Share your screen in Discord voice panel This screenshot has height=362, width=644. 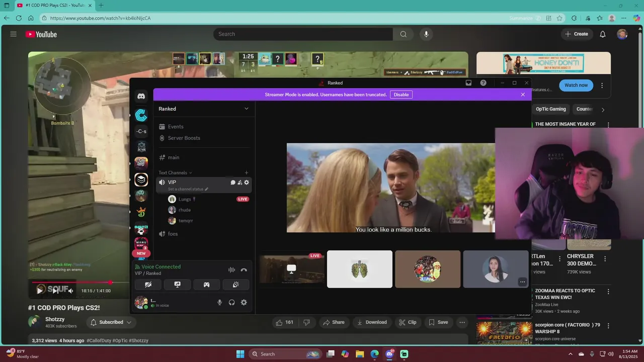pos(177,285)
